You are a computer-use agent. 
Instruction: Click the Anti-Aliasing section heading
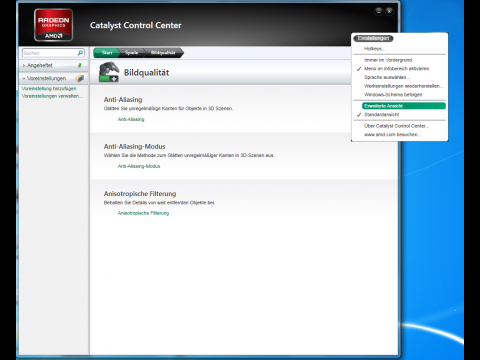click(x=123, y=100)
